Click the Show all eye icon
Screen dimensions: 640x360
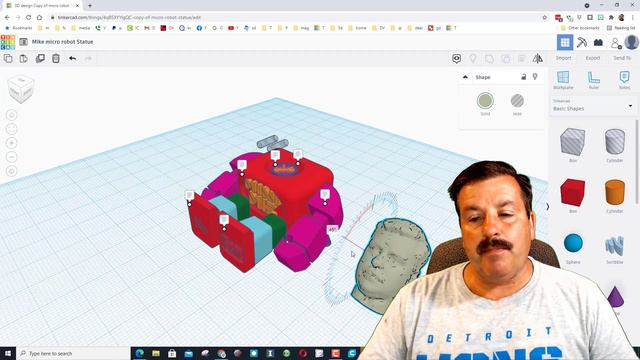[x=456, y=58]
